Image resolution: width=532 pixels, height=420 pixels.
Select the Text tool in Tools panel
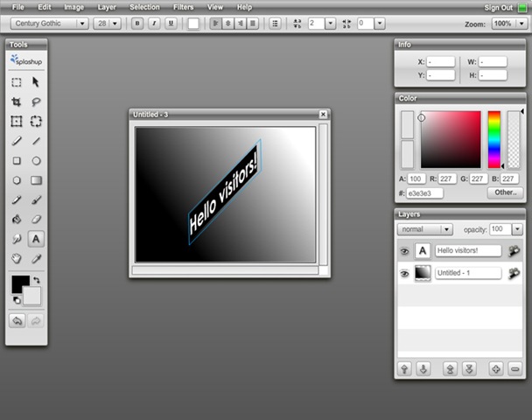tap(37, 239)
